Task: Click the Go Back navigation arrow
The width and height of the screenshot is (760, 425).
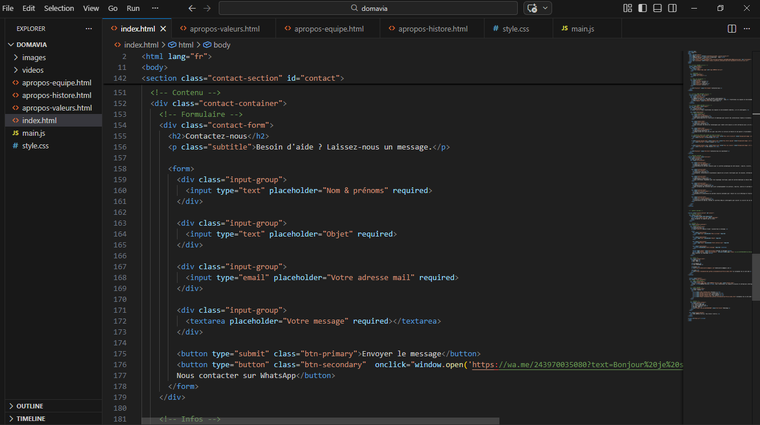Action: point(192,8)
